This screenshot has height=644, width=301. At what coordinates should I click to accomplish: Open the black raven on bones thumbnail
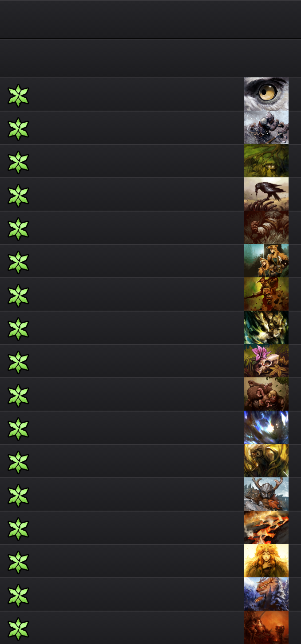click(x=266, y=194)
